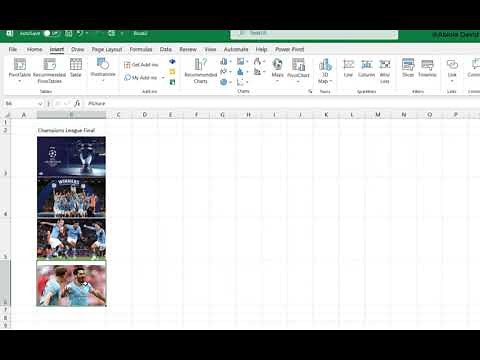This screenshot has height=360, width=480.
Task: Click the Link icon in the ribbon
Action: click(452, 64)
